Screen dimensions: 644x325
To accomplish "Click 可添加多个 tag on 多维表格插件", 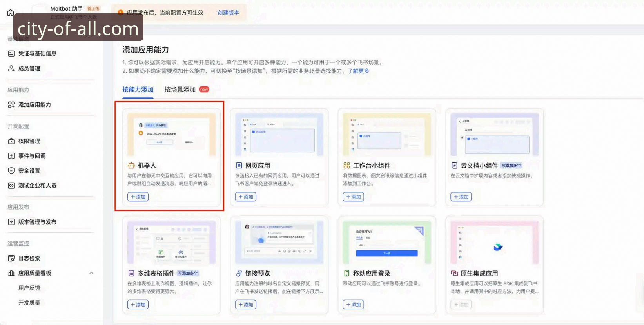I will click(x=188, y=273).
